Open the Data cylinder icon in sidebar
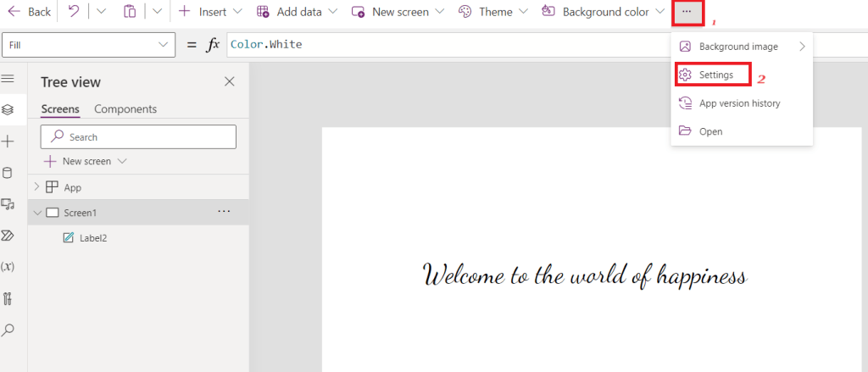Screen dimensions: 868x372 (8, 173)
